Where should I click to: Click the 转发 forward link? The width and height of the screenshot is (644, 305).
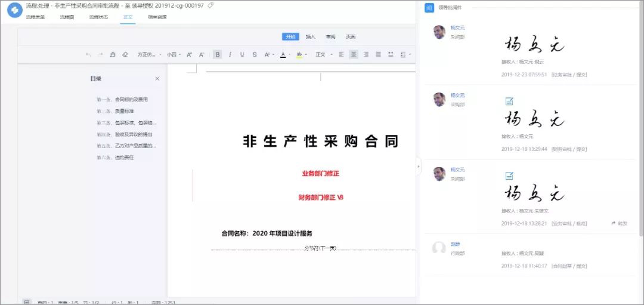pyautogui.click(x=619, y=223)
